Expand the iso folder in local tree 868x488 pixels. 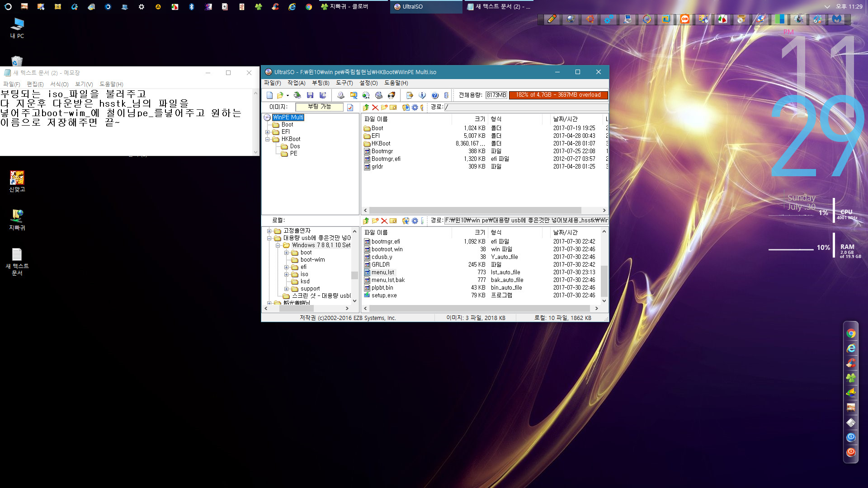coord(287,274)
